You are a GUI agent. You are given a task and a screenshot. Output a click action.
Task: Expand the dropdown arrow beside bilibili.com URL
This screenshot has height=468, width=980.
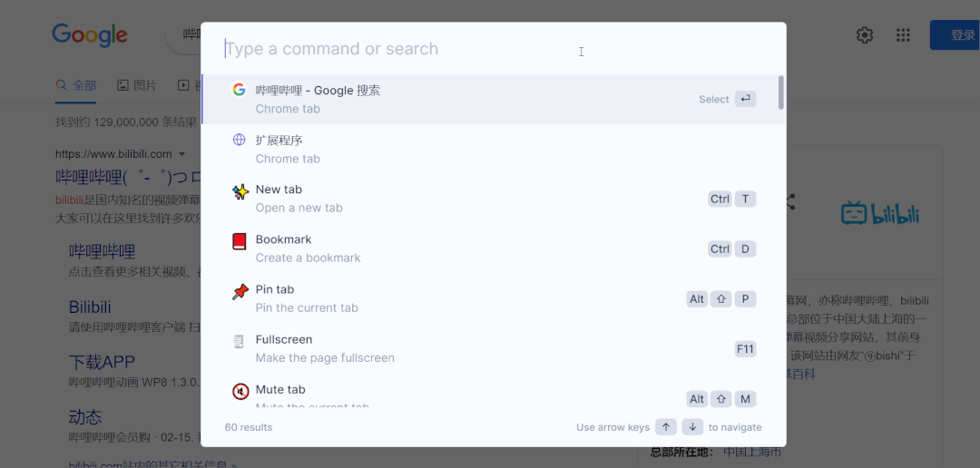(x=181, y=154)
